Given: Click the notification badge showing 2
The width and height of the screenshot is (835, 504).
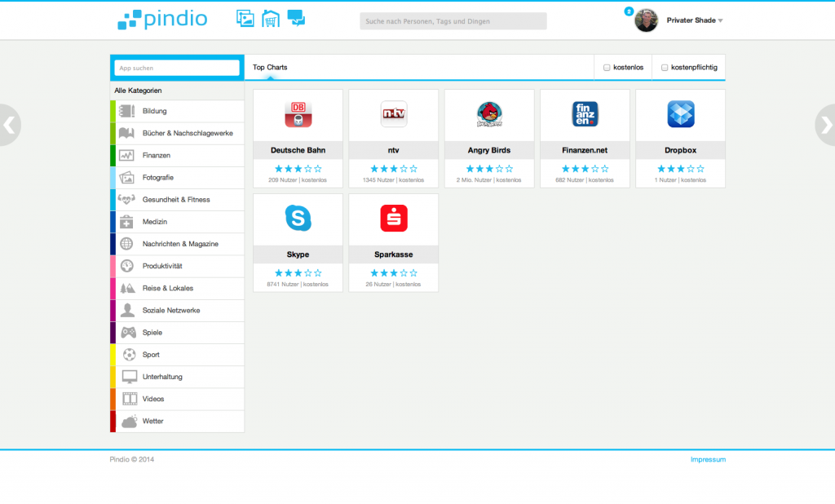Looking at the screenshot, I should coord(629,11).
